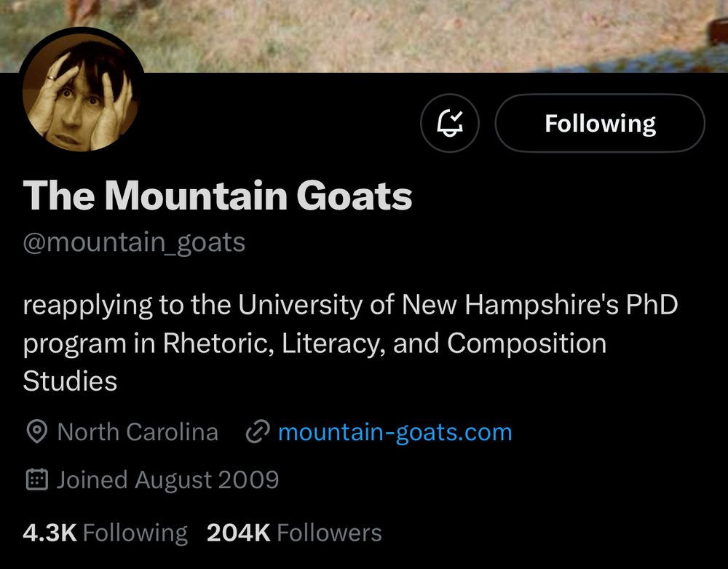The height and width of the screenshot is (569, 728).
Task: Unfollow by clicking the Following button
Action: click(x=599, y=123)
